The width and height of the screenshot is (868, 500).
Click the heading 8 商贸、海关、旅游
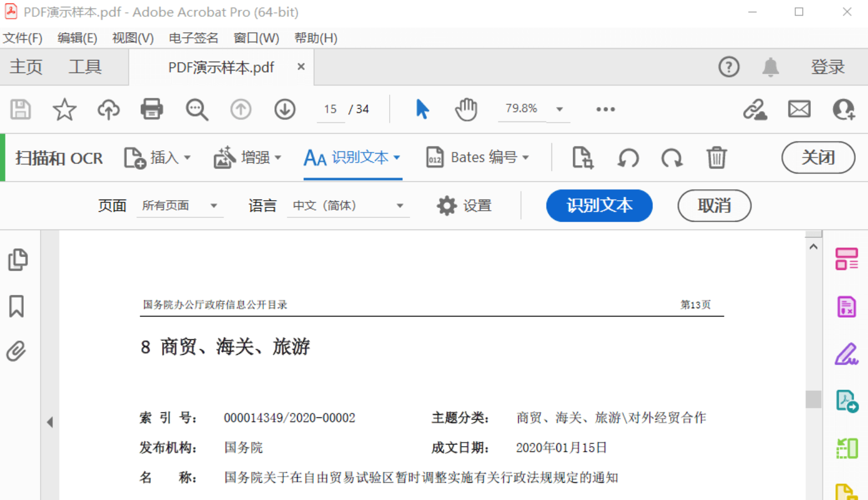coord(225,347)
